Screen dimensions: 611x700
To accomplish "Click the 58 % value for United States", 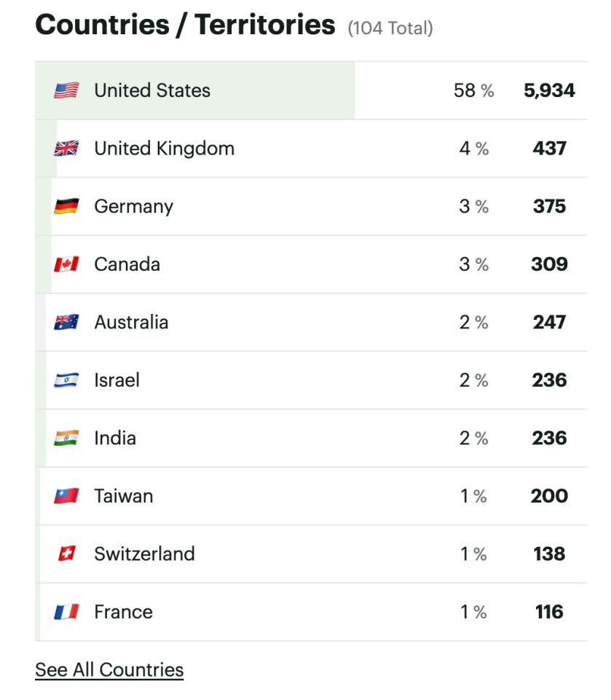I will (x=473, y=91).
